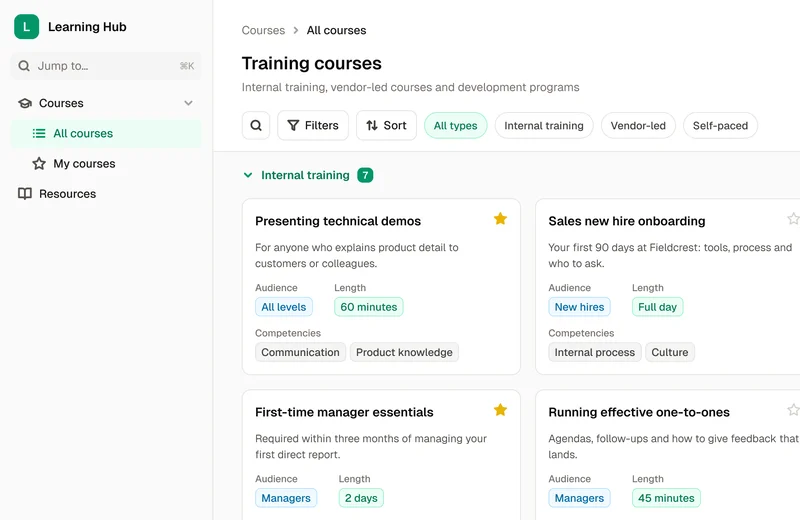Viewport: 800px width, 520px height.
Task: Click the All courses breadcrumb
Action: tap(336, 30)
